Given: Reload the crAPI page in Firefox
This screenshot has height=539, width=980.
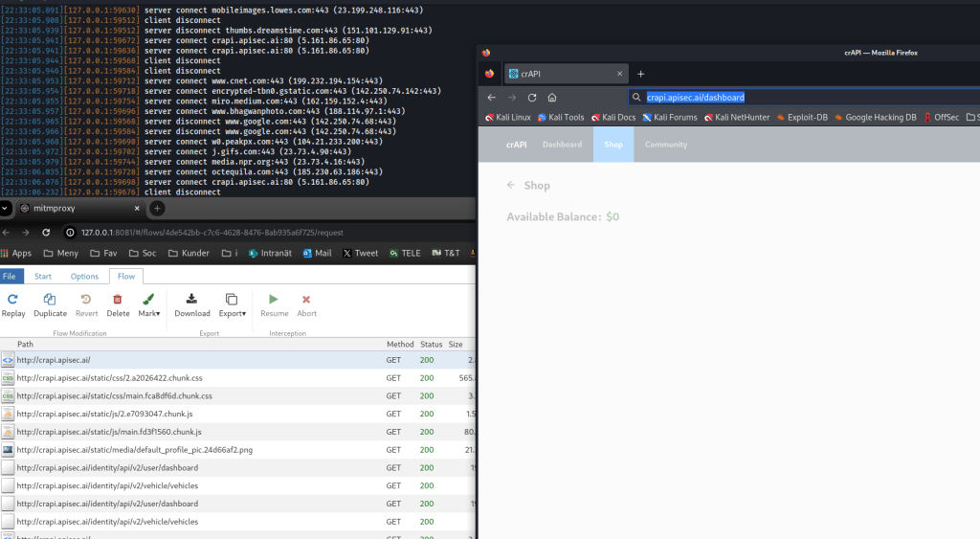Looking at the screenshot, I should pyautogui.click(x=532, y=98).
